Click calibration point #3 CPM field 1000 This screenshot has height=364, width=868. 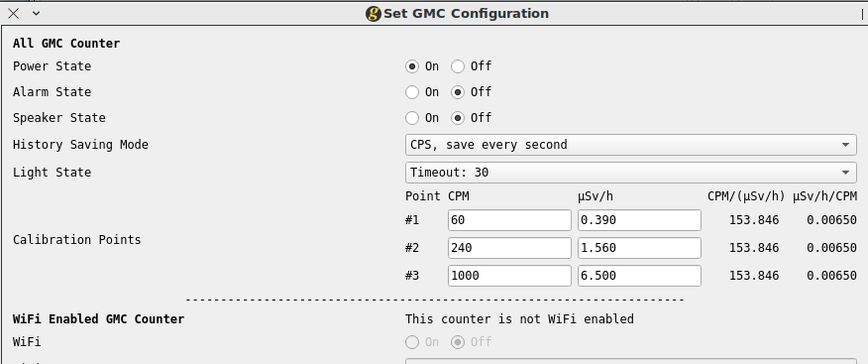tap(509, 276)
